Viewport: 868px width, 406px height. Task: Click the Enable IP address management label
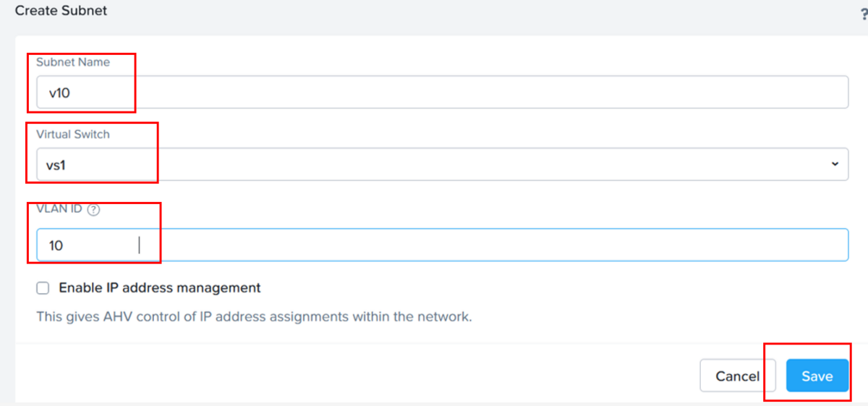coord(160,287)
